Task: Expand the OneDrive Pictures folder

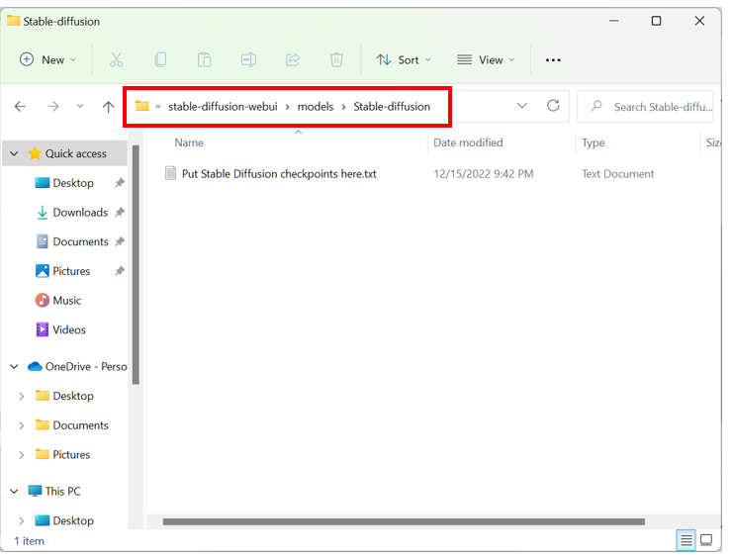Action: [21, 454]
